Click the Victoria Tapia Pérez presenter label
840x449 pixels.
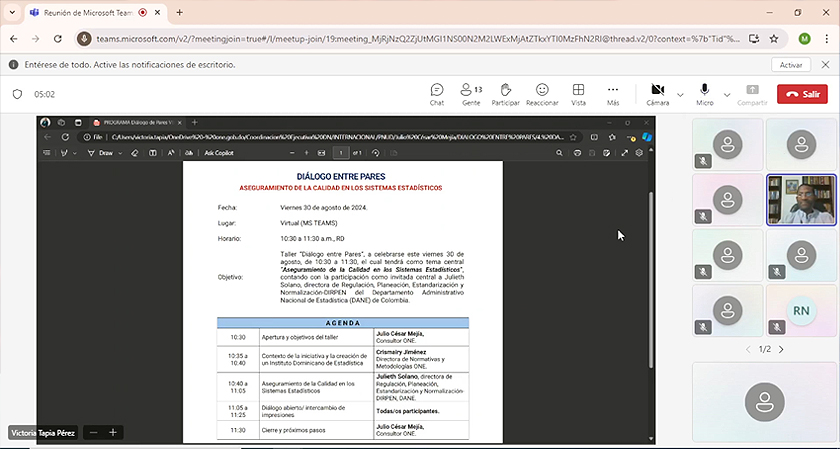43,433
